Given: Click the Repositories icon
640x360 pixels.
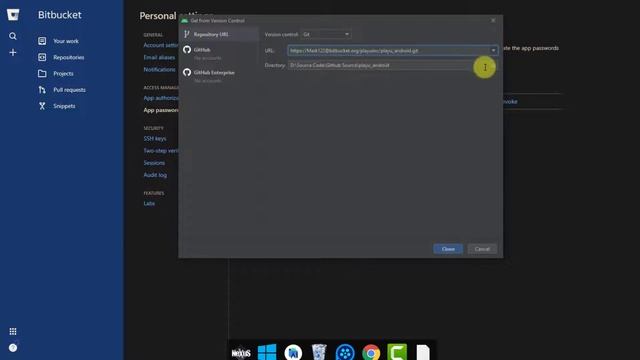Looking at the screenshot, I should pyautogui.click(x=42, y=57).
